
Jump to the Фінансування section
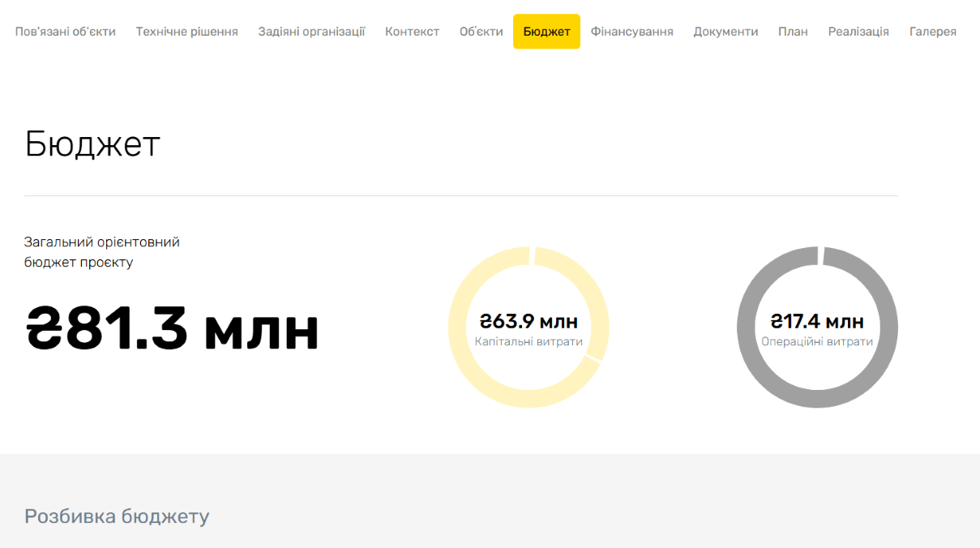[x=631, y=32]
